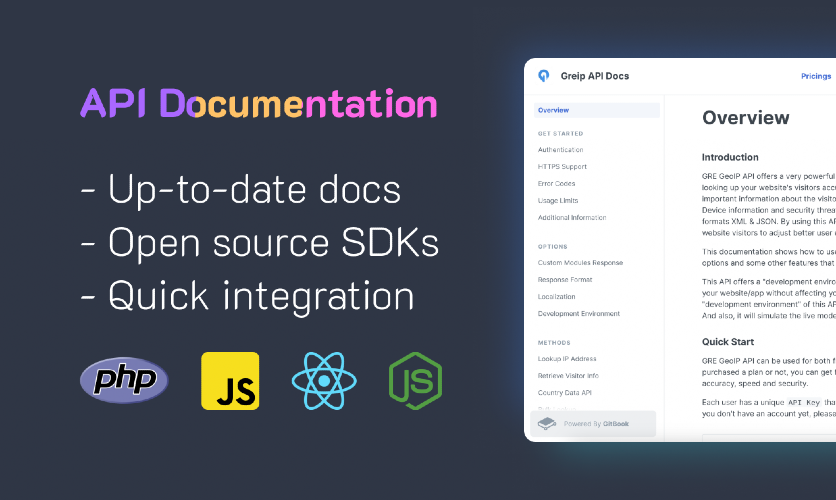Open the Response Format sidebar page
This screenshot has height=500, width=836.
565,280
